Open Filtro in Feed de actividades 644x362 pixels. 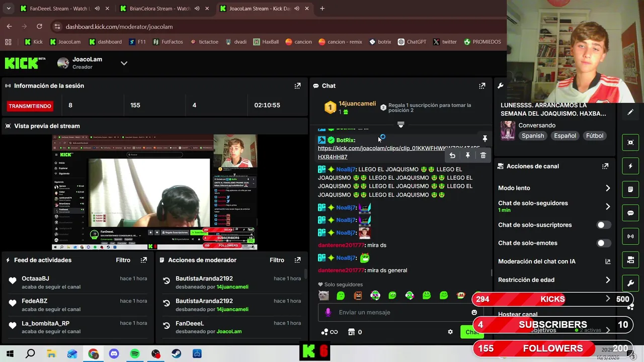(123, 260)
